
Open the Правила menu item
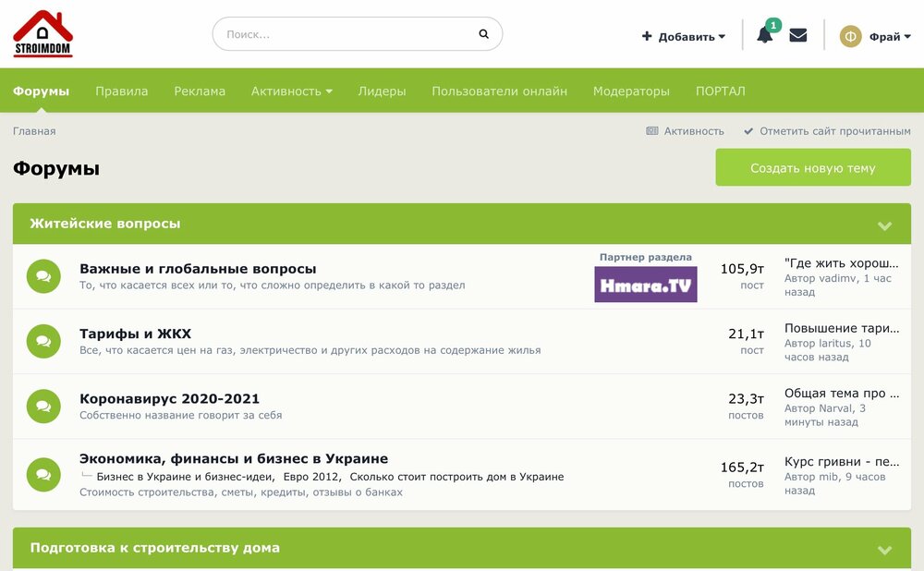point(121,91)
